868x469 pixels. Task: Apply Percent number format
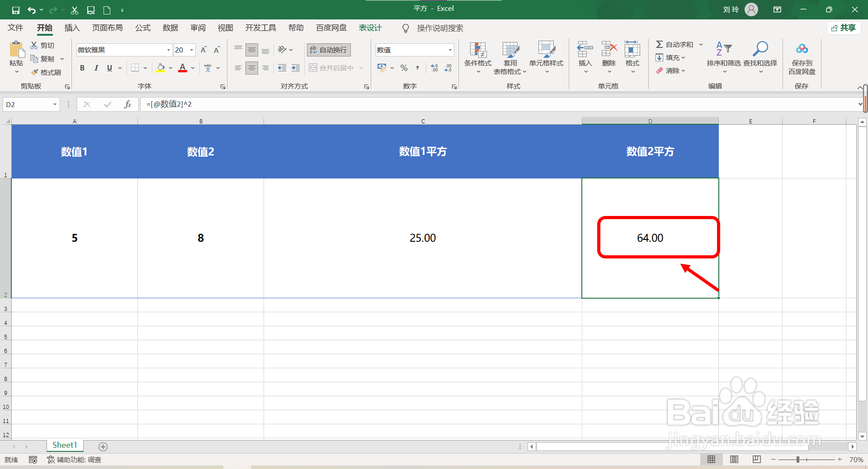click(404, 68)
